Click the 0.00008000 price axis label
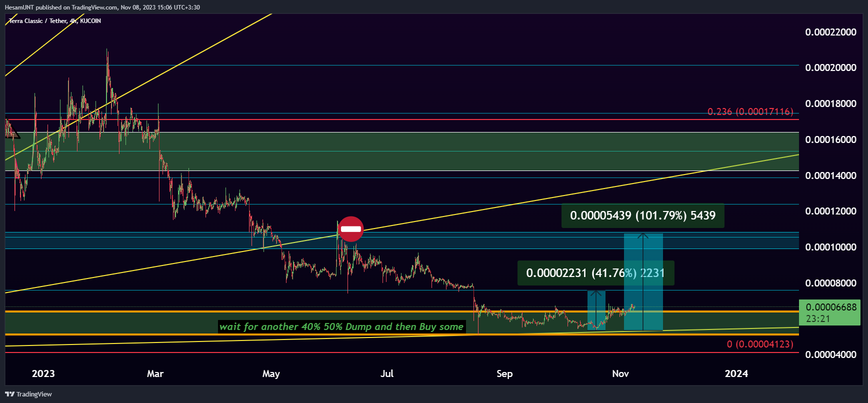The image size is (868, 403). (x=830, y=283)
